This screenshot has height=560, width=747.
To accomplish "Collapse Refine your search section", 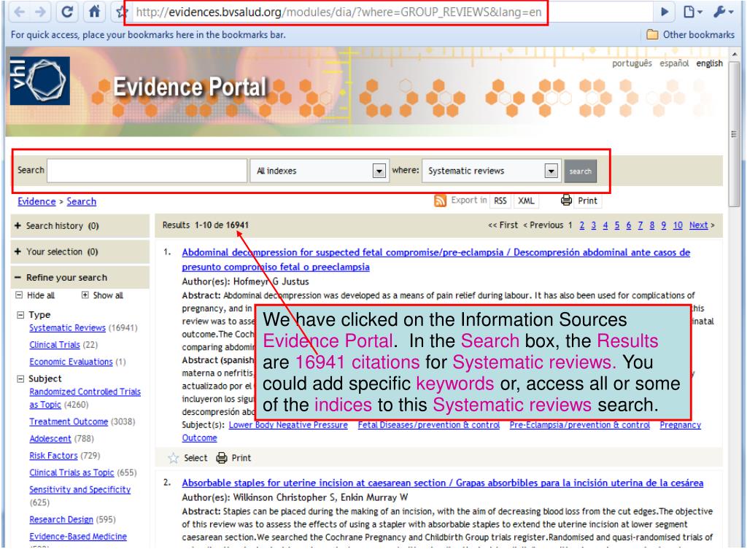I will pos(18,277).
